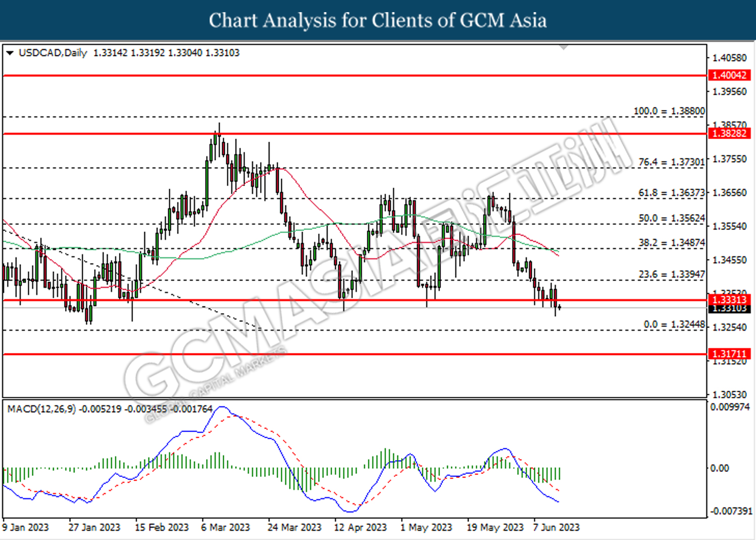This screenshot has width=756, height=540.
Task: Click the 1.39560 price scale value
Action: point(729,92)
